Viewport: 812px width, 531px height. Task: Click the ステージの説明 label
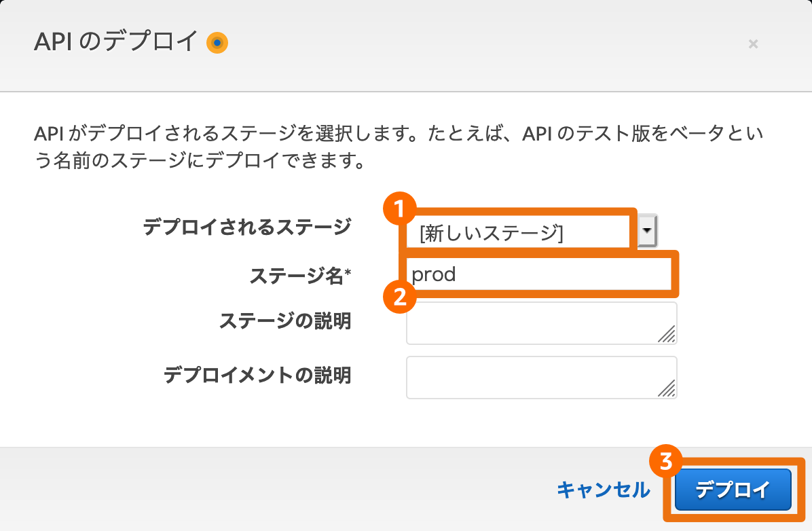285,321
